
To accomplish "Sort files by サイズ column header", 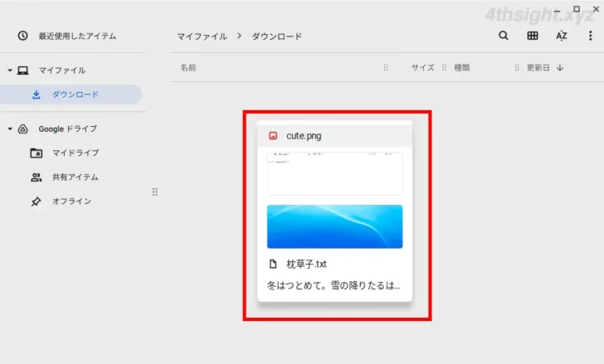I will 422,68.
